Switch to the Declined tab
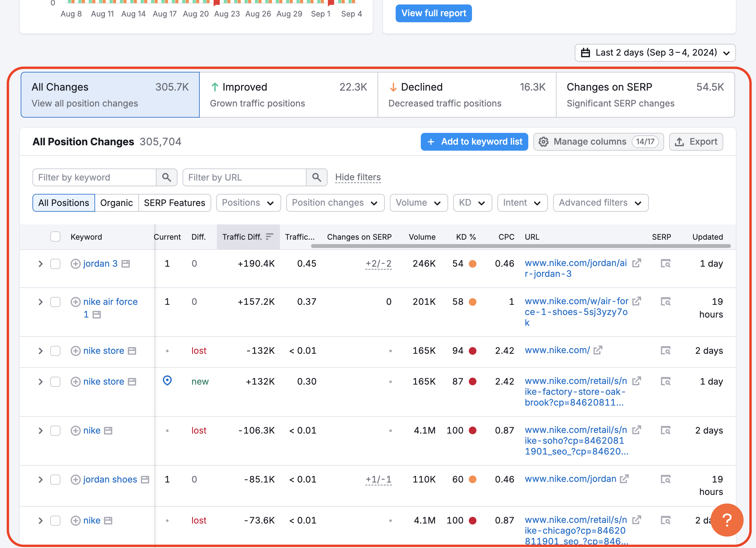This screenshot has width=756, height=548. [467, 95]
